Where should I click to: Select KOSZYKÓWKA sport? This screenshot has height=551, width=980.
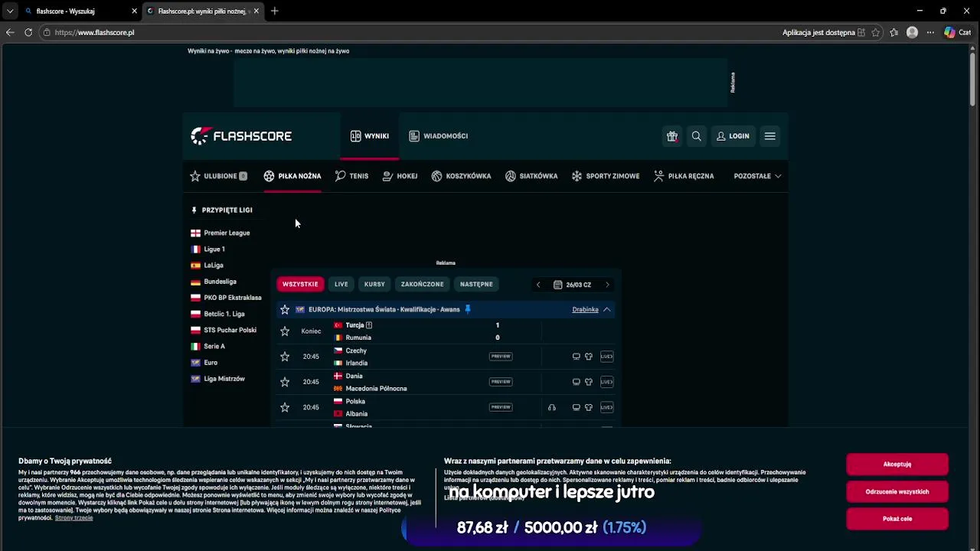pos(461,176)
